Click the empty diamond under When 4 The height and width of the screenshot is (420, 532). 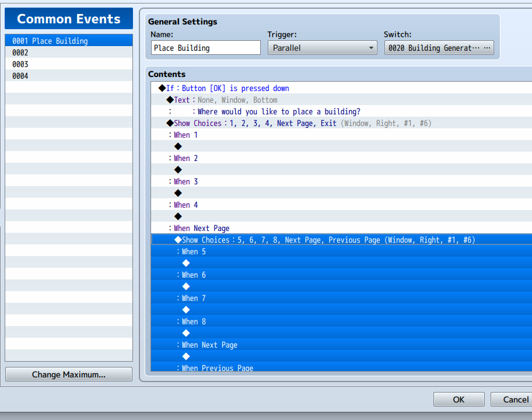click(178, 216)
